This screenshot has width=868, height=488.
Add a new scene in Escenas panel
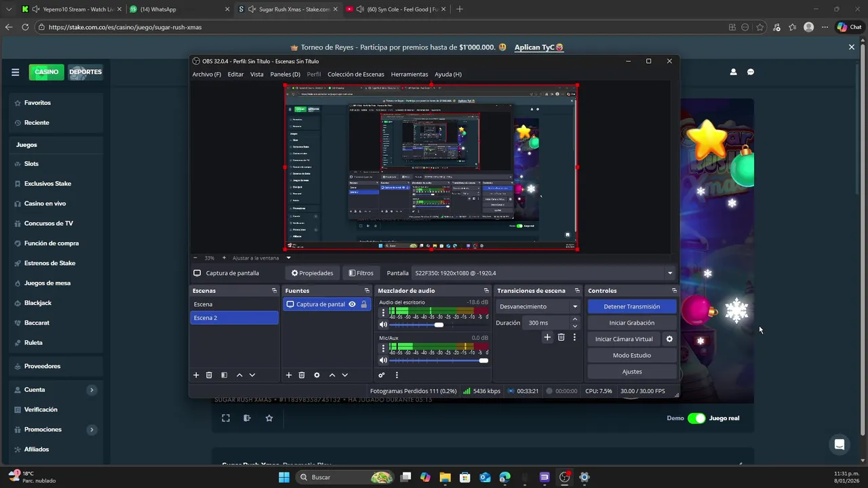pyautogui.click(x=196, y=375)
